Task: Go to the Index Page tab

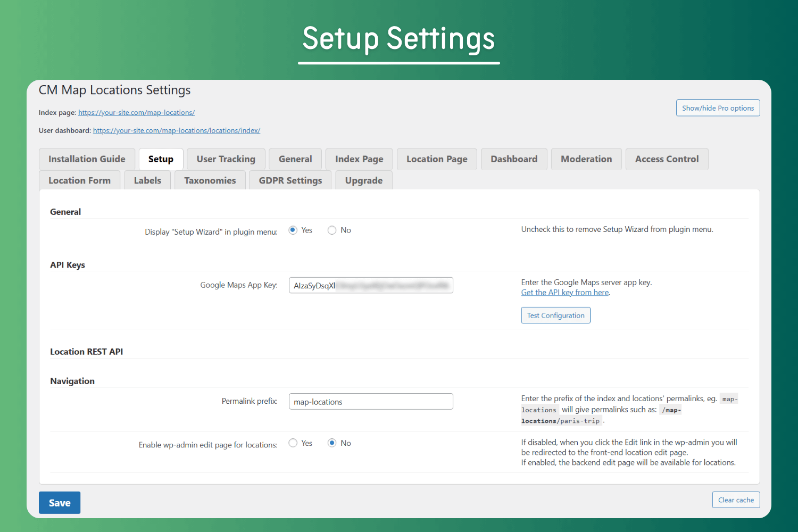Action: click(x=359, y=159)
